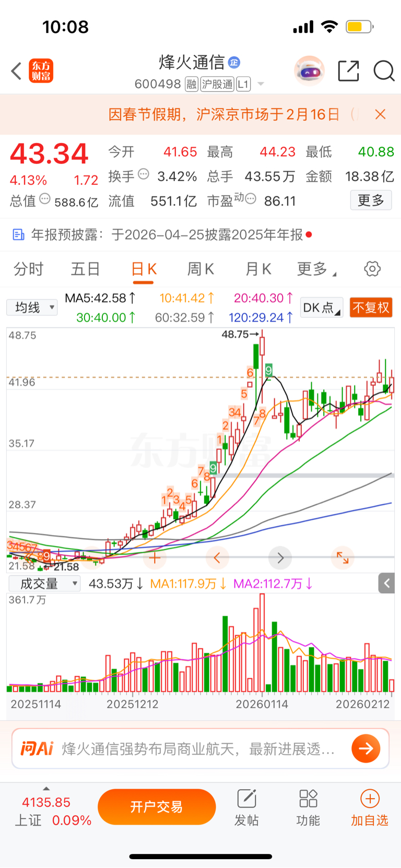Switch to the 分时 tab

point(28,269)
